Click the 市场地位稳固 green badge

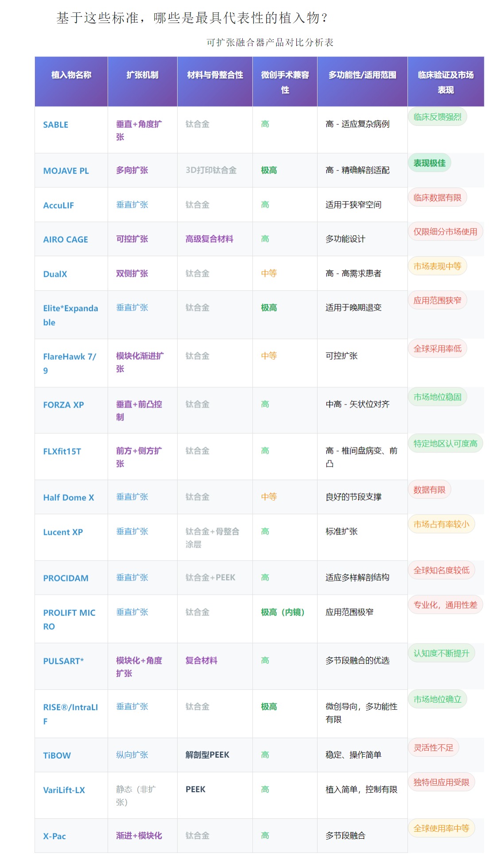point(437,397)
